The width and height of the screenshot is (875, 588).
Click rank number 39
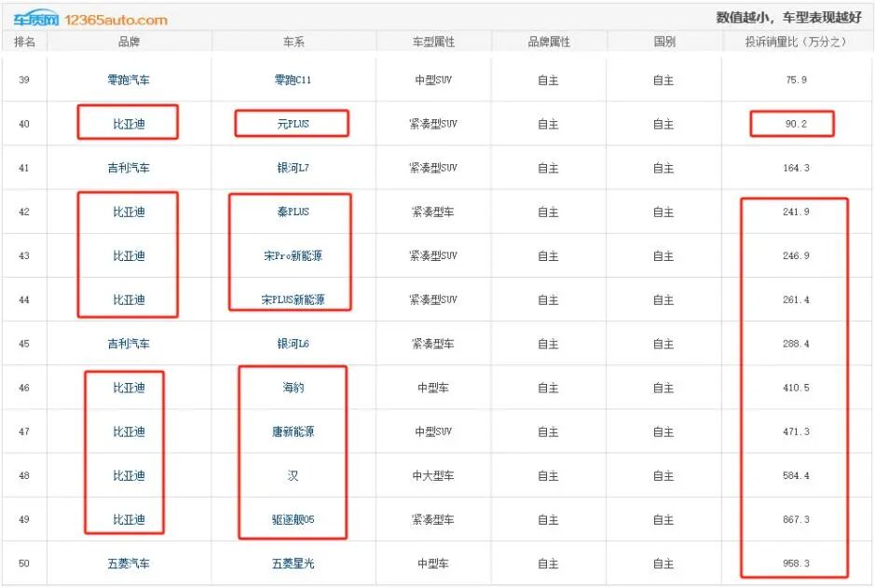pyautogui.click(x=24, y=80)
